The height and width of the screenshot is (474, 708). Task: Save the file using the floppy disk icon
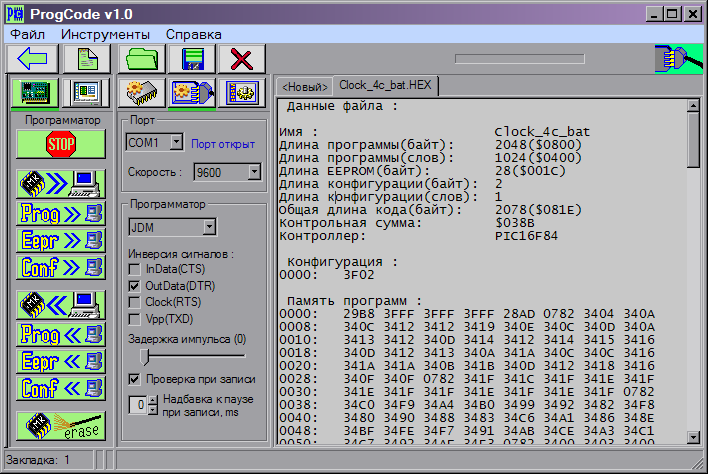pyautogui.click(x=193, y=59)
